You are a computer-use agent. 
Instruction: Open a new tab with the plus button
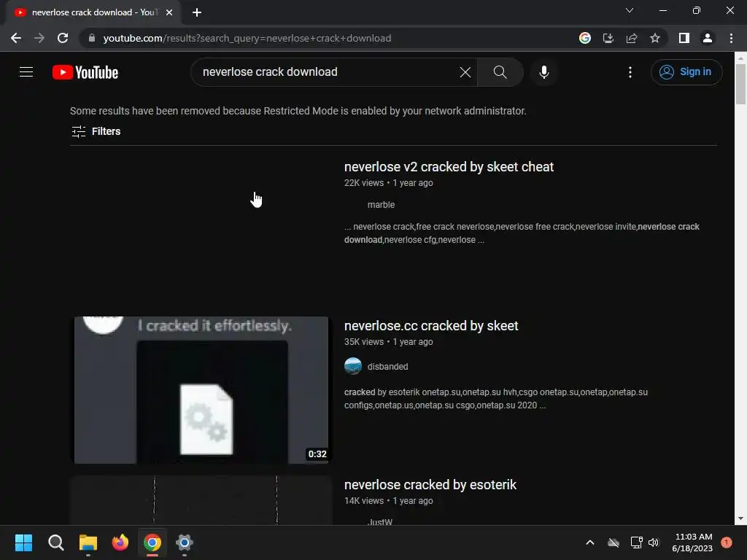[x=197, y=12]
